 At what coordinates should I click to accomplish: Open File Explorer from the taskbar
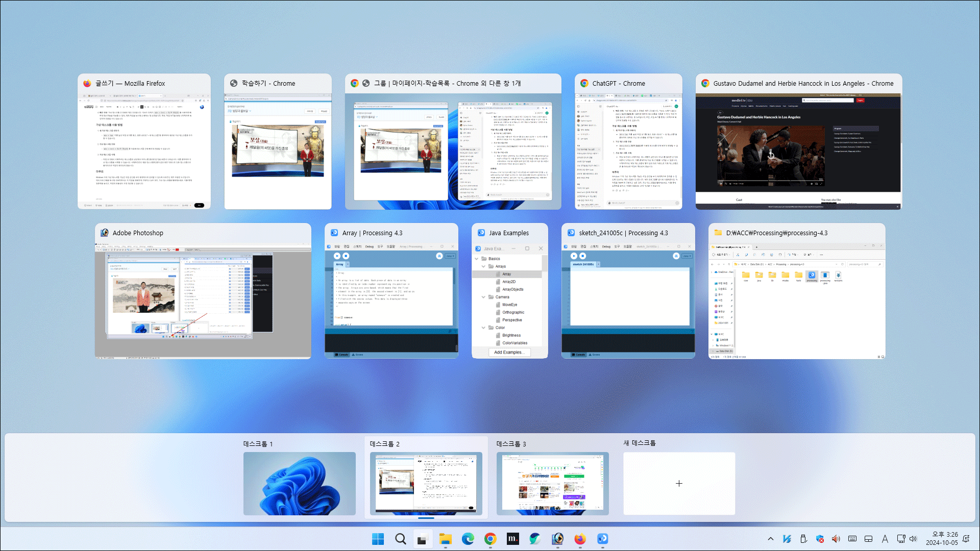[445, 539]
